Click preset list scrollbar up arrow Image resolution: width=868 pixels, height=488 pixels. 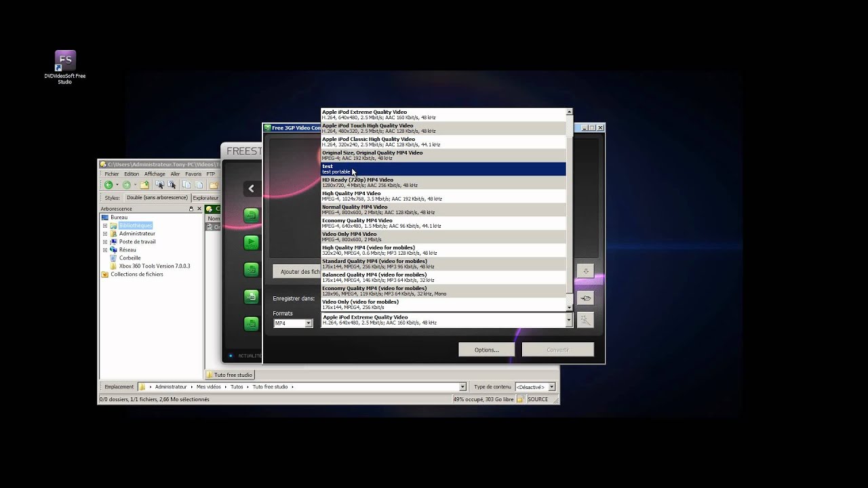pos(569,112)
